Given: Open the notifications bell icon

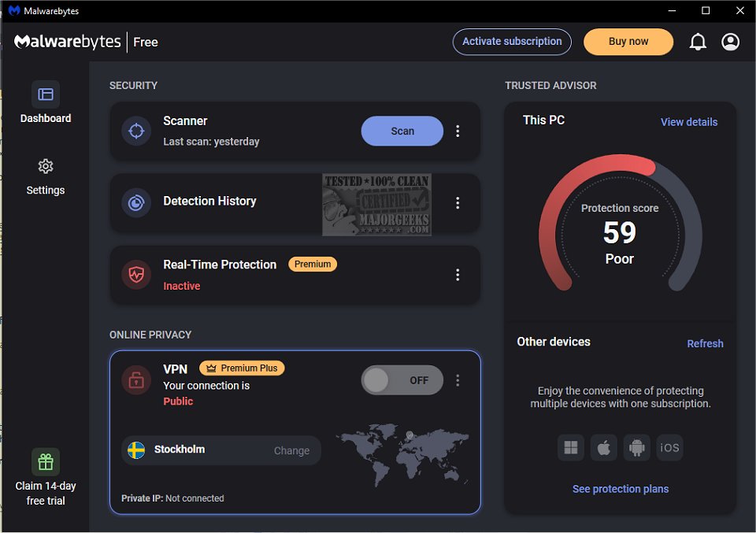Looking at the screenshot, I should pyautogui.click(x=698, y=42).
